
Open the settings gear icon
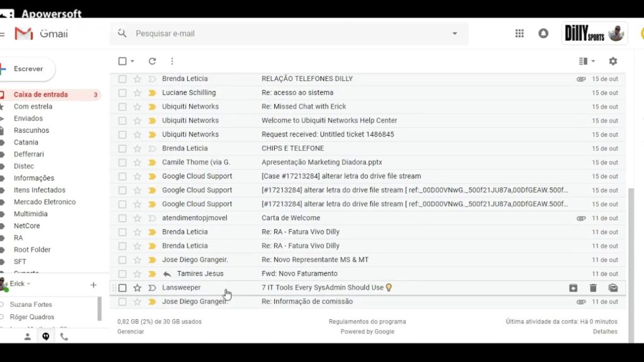(613, 61)
